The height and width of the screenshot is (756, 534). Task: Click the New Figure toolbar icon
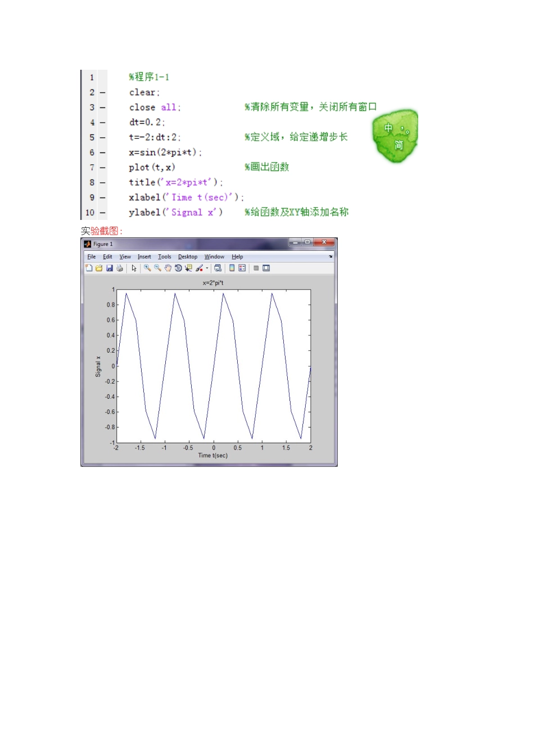click(89, 268)
